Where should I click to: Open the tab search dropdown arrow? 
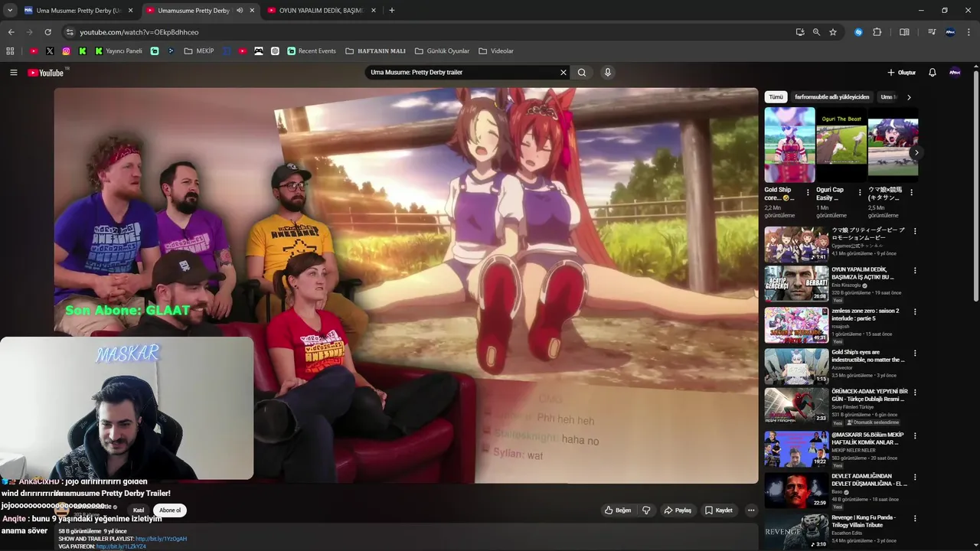pos(10,11)
